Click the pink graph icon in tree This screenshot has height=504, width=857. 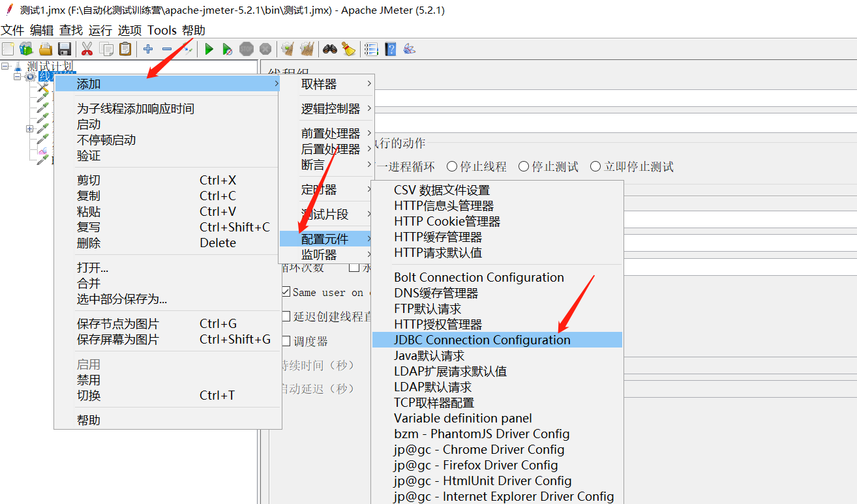[x=42, y=151]
